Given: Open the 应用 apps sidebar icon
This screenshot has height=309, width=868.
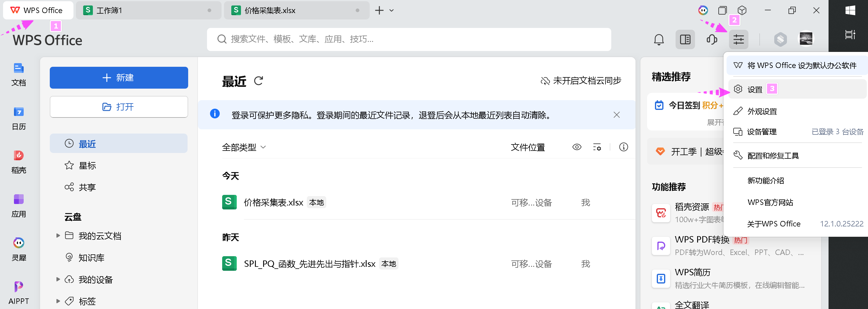Looking at the screenshot, I should [19, 206].
